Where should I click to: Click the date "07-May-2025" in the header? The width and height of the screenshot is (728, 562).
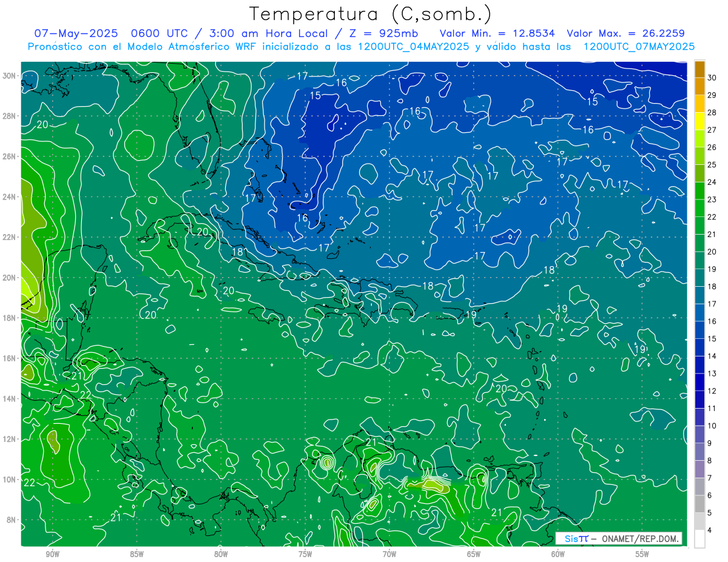75,33
